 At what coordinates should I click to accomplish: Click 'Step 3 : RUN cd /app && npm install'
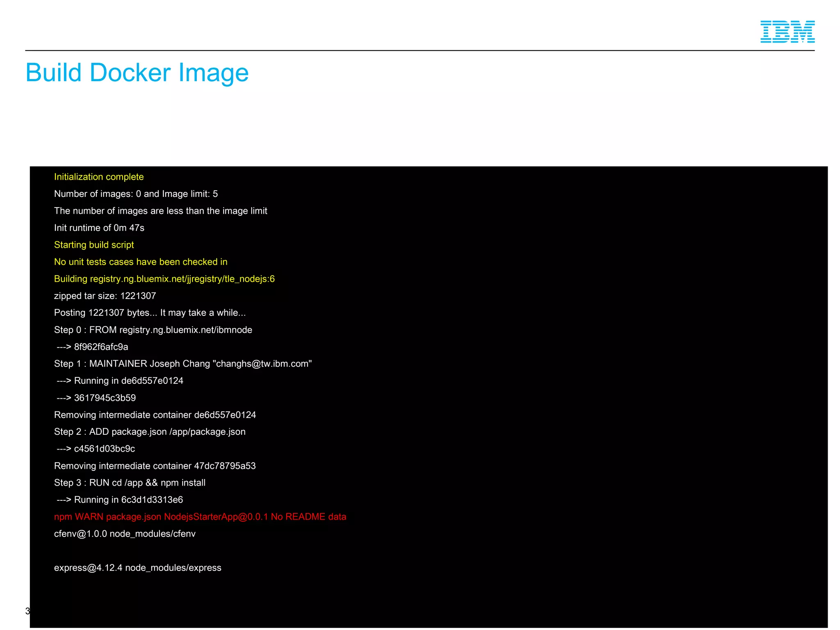[x=130, y=483]
